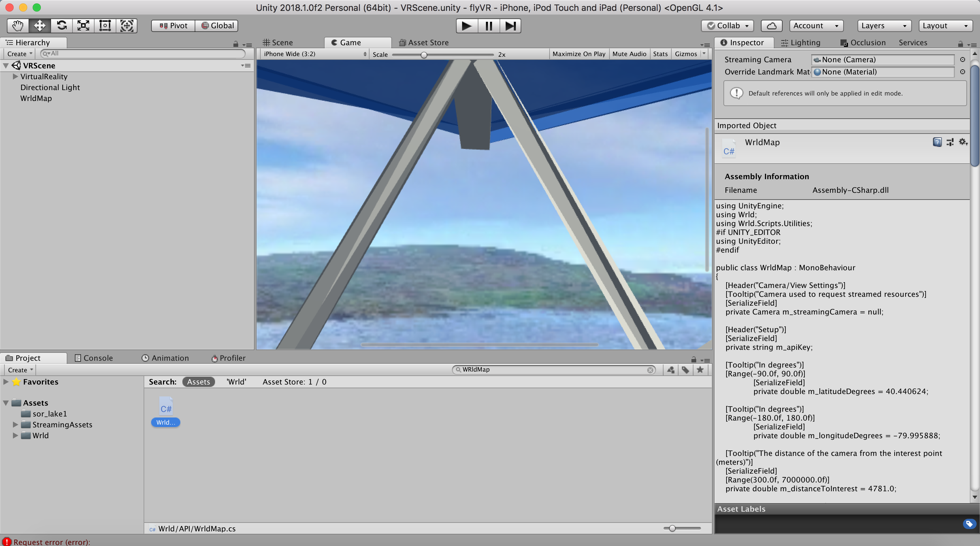Image resolution: width=980 pixels, height=546 pixels.
Task: Open the Layout dropdown menu
Action: (944, 25)
